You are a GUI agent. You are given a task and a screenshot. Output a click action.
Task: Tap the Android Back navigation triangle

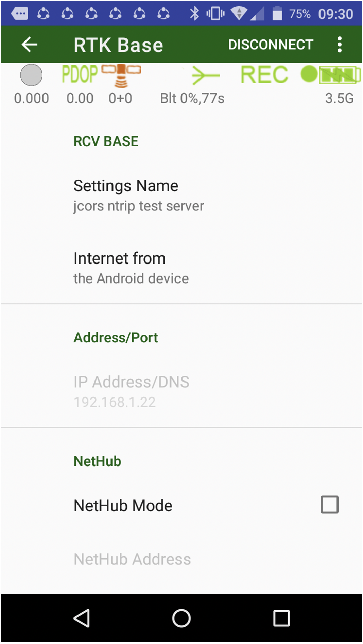pyautogui.click(x=82, y=618)
